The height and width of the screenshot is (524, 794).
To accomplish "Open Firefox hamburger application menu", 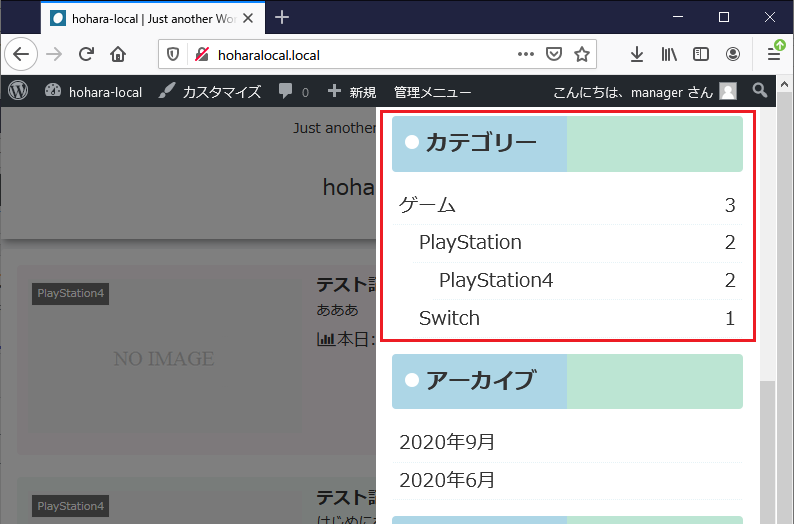I will click(x=774, y=55).
